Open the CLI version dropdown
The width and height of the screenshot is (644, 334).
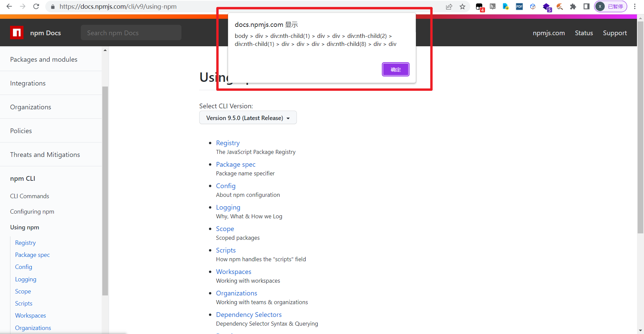coord(248,118)
